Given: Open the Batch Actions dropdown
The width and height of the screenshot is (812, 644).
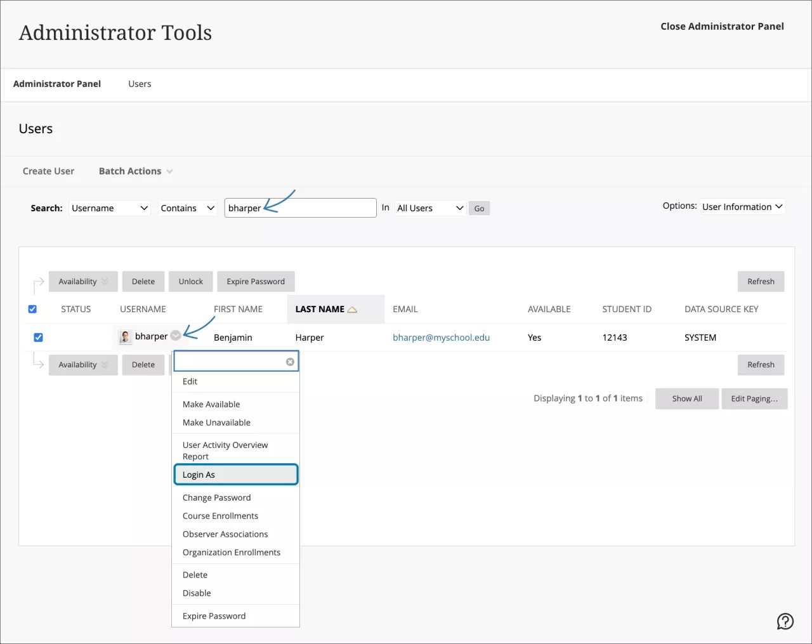Looking at the screenshot, I should pyautogui.click(x=134, y=171).
